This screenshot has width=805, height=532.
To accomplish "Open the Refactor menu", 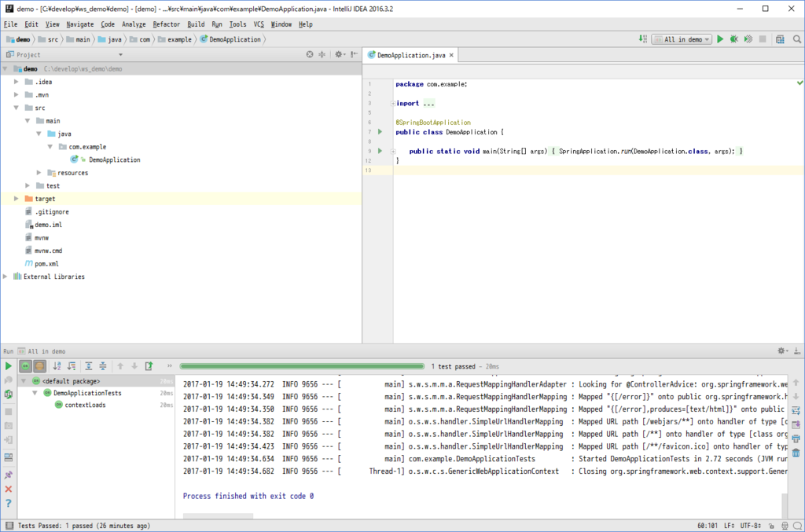I will [x=167, y=24].
